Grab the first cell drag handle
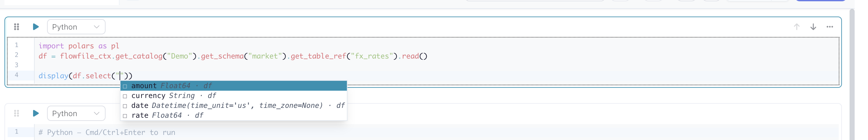Image resolution: width=868 pixels, height=140 pixels. pyautogui.click(x=17, y=27)
